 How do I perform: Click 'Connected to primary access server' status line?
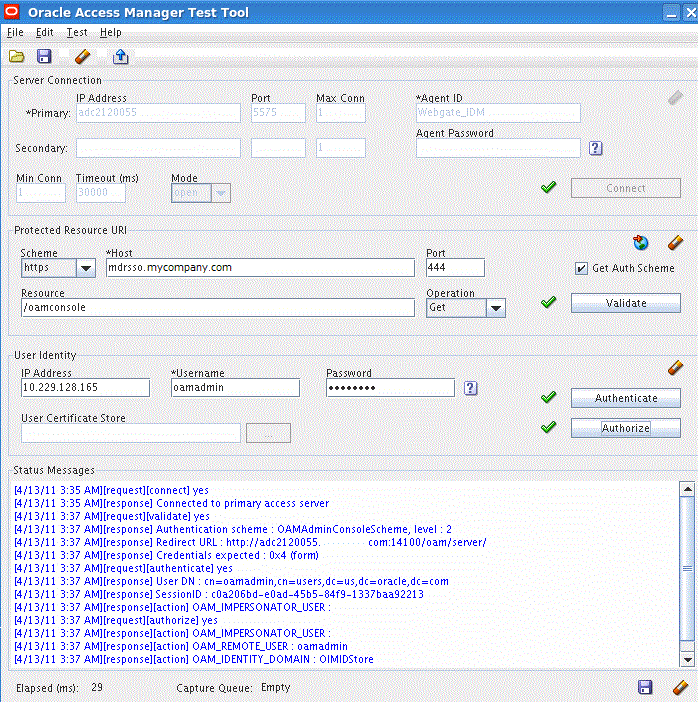pos(171,503)
